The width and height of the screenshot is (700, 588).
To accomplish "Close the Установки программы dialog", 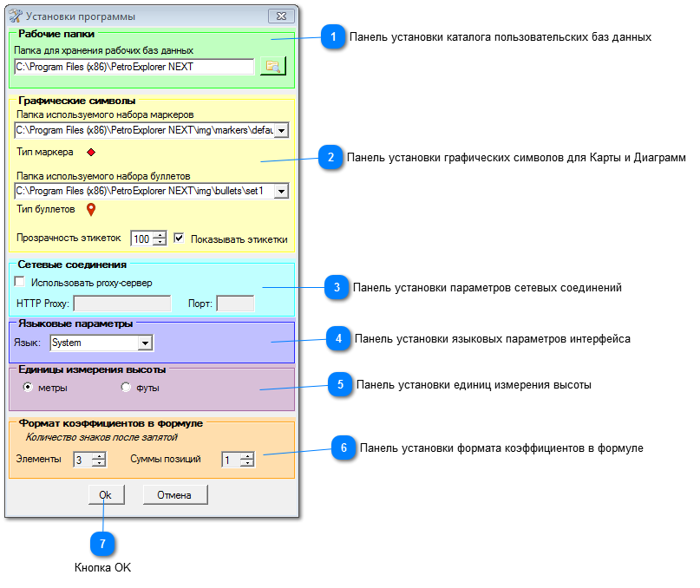I will pyautogui.click(x=281, y=16).
